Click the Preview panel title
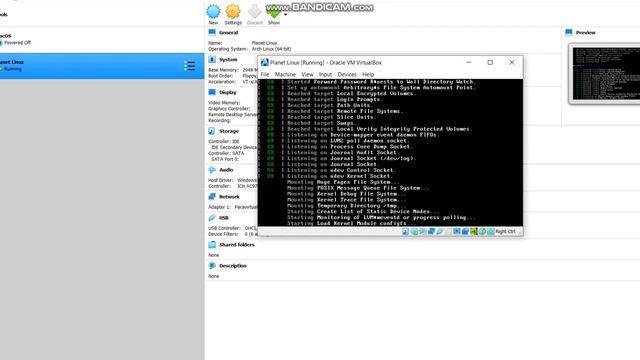The image size is (640, 360). 586,33
